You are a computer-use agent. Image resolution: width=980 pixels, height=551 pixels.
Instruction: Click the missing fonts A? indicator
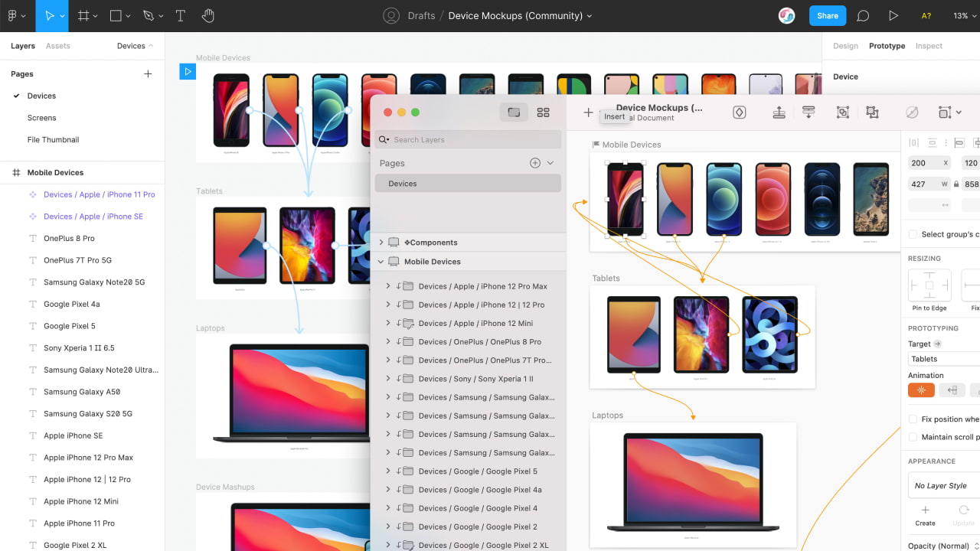pos(926,15)
